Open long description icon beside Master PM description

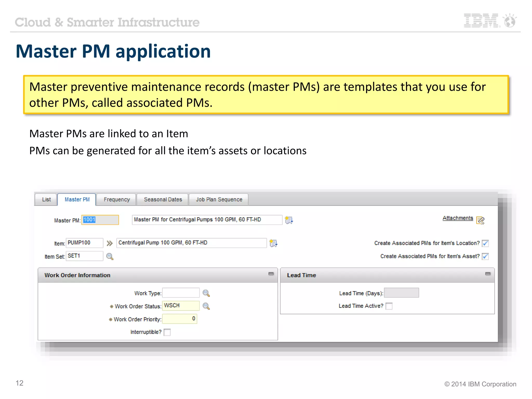tap(289, 220)
